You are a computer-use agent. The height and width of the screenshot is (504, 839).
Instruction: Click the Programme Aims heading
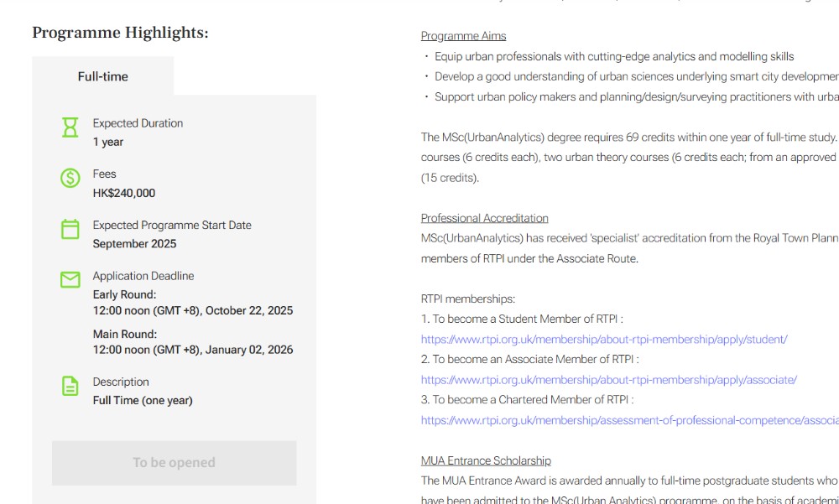point(463,36)
